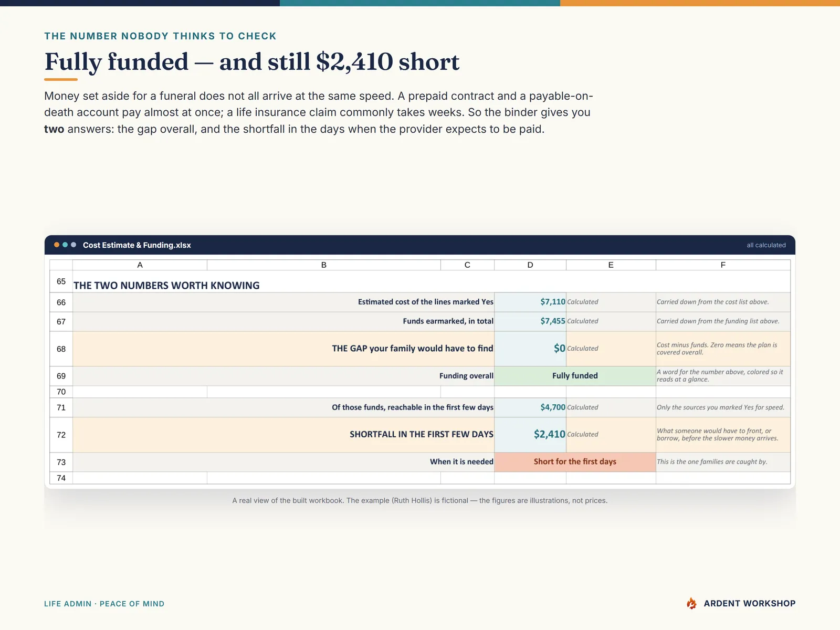Click the 'LIFE ADMIN · PEACE OF MIND' footer text
The width and height of the screenshot is (840, 630).
pos(104,604)
